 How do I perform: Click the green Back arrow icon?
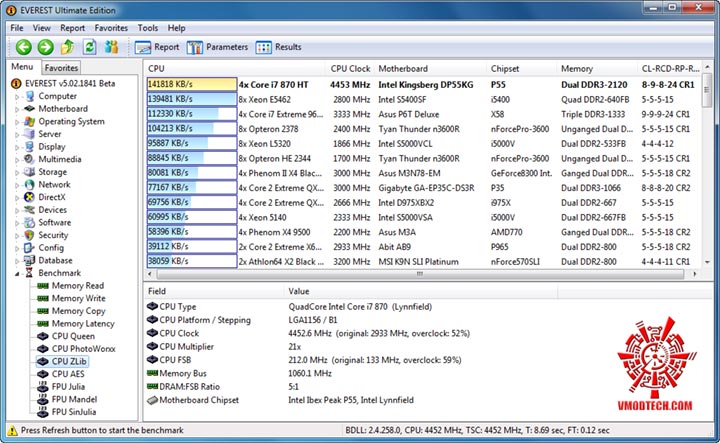point(23,47)
